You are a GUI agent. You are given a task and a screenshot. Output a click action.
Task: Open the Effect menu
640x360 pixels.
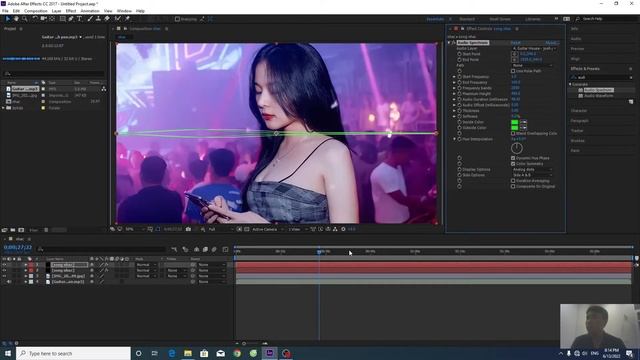click(71, 11)
